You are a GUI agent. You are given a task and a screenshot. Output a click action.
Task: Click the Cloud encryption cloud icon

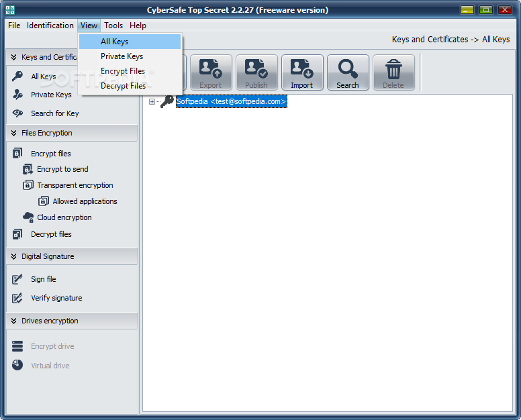28,217
